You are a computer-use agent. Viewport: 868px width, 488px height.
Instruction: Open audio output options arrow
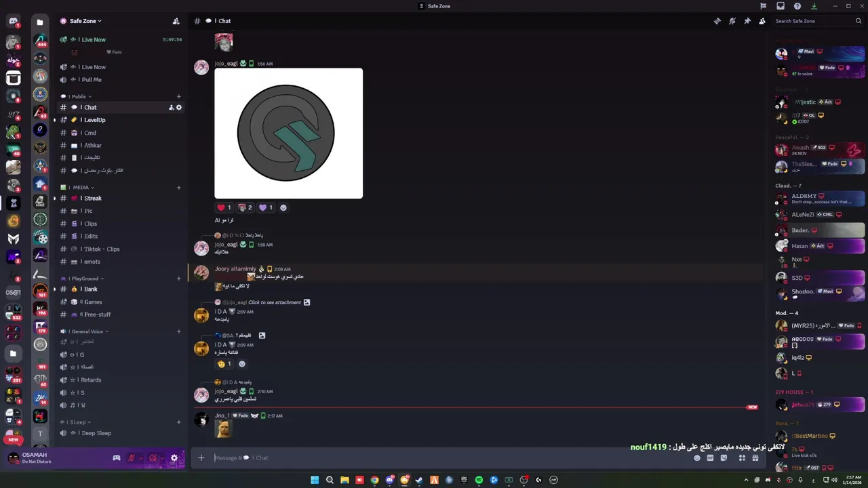(x=161, y=458)
